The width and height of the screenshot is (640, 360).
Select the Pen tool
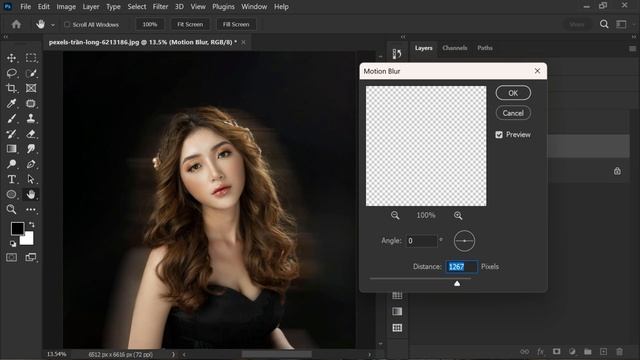click(x=31, y=164)
